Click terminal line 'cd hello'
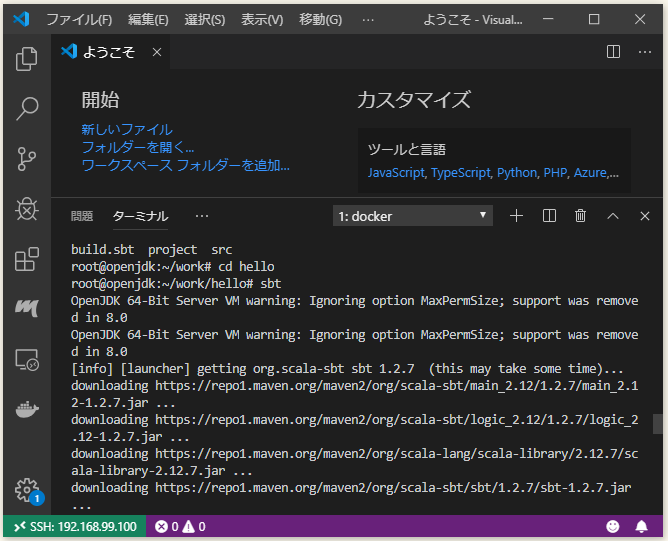The height and width of the screenshot is (541, 668). (173, 267)
